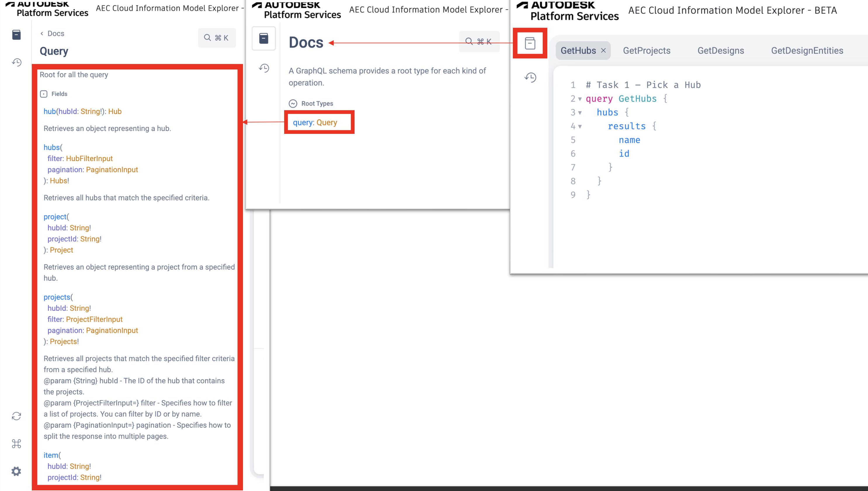
Task: Open the keyboard shortcuts command icon
Action: pos(16,443)
